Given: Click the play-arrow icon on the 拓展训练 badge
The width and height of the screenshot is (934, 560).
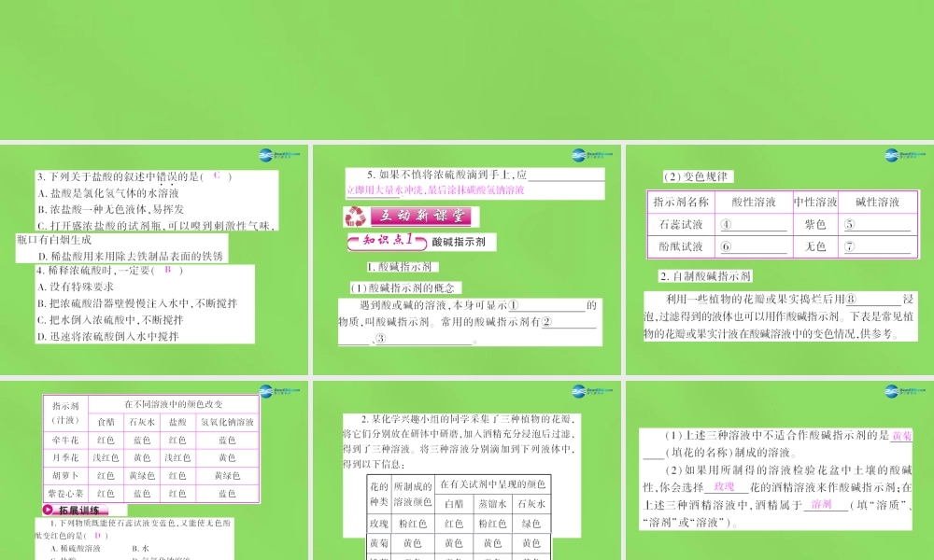Looking at the screenshot, I should [49, 511].
